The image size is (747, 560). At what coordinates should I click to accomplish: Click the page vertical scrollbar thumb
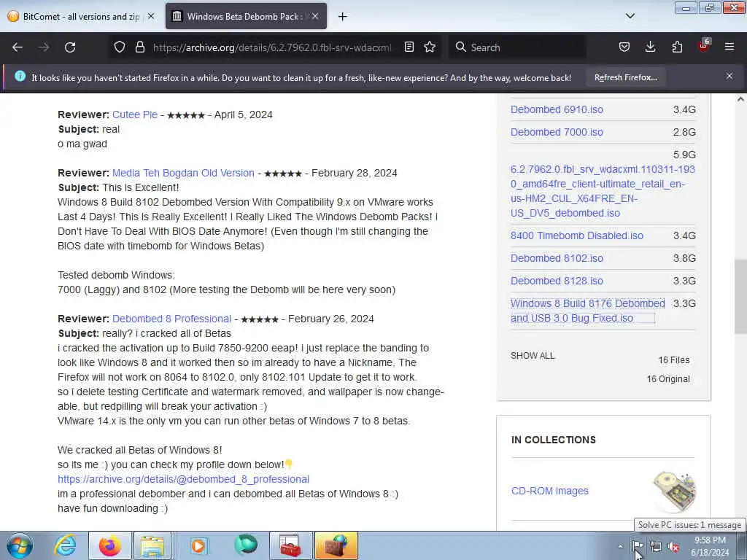[740, 296]
